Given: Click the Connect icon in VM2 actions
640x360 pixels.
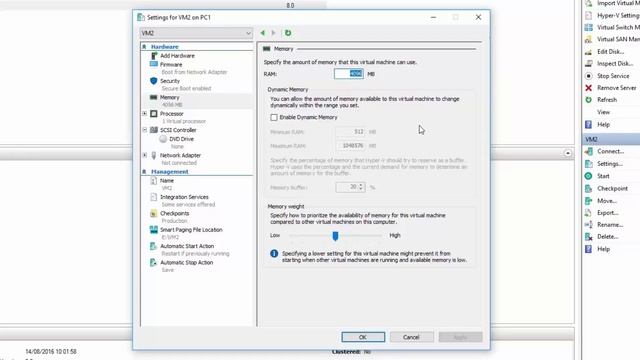Looking at the screenshot, I should coord(588,151).
